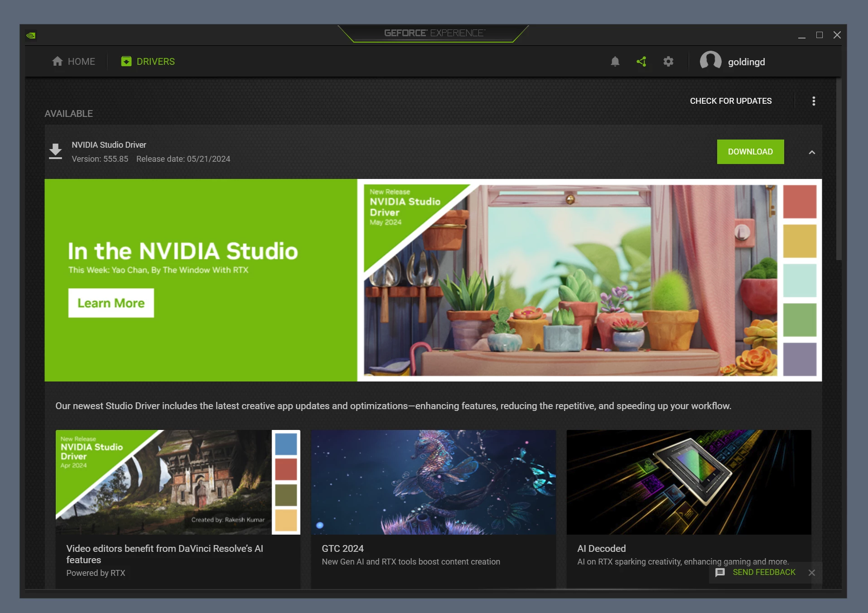868x613 pixels.
Task: Click CHECK FOR UPDATES
Action: click(731, 101)
